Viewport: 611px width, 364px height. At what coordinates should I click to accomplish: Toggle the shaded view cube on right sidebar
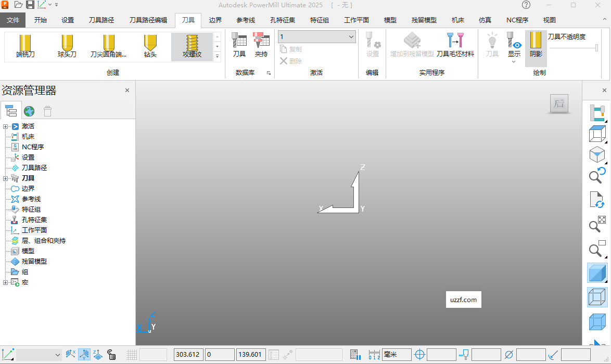click(x=597, y=272)
